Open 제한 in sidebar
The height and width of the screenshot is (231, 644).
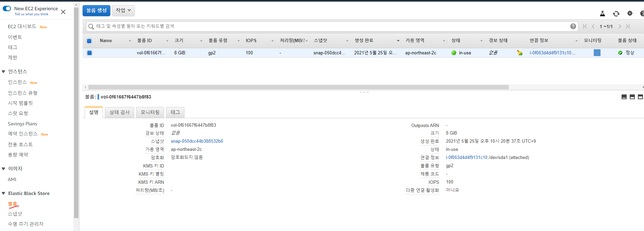(x=13, y=57)
